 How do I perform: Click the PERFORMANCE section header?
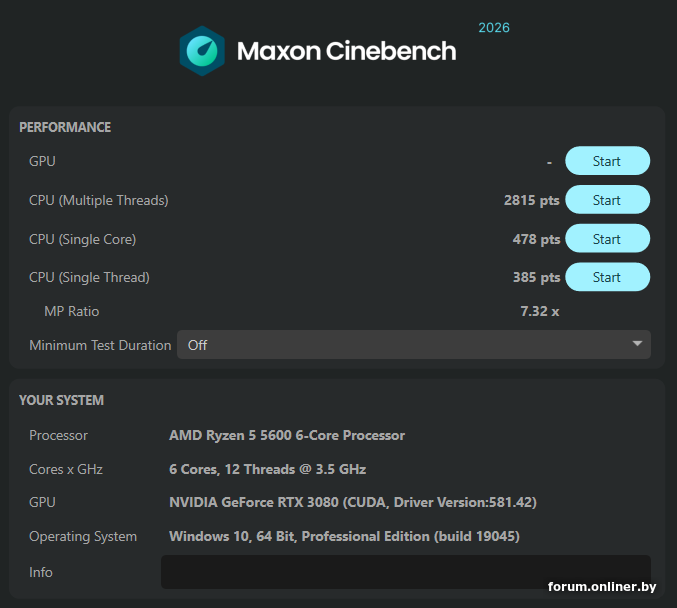pos(65,127)
